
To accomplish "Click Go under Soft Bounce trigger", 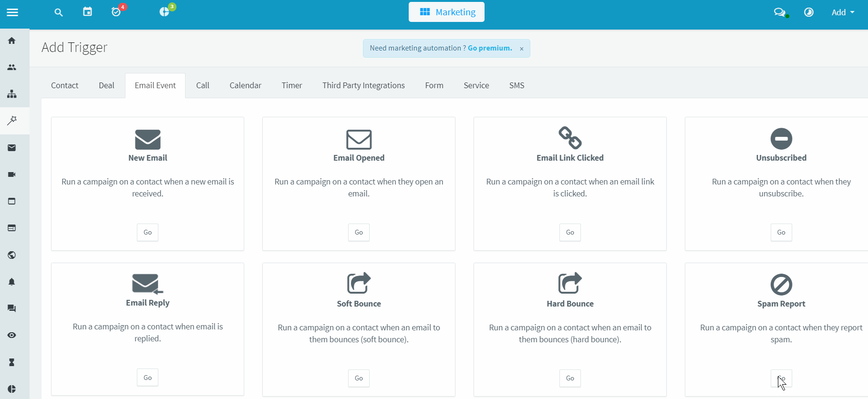I will pos(359,378).
